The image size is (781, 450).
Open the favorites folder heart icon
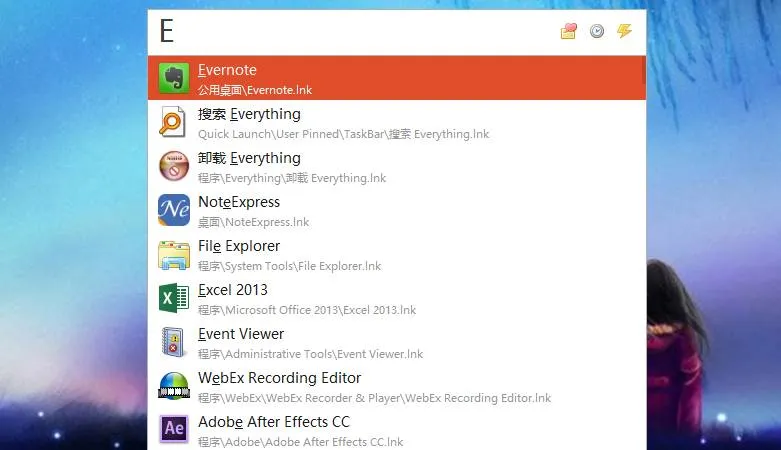click(x=568, y=31)
